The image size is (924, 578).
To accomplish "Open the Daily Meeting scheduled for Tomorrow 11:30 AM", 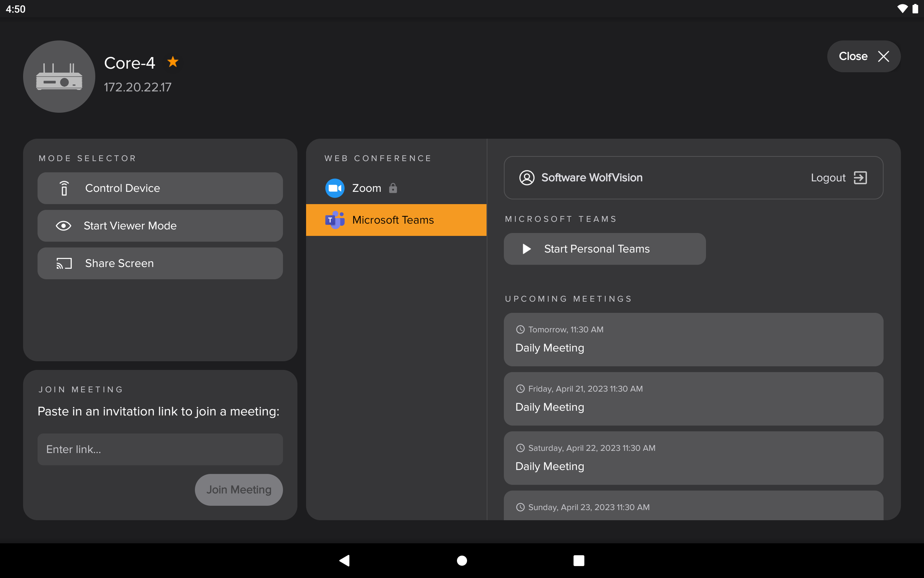I will tap(693, 340).
